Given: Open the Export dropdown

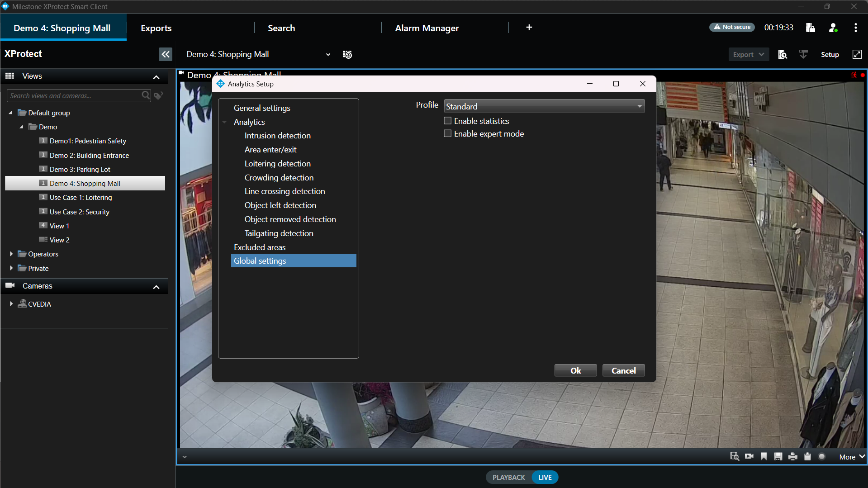Looking at the screenshot, I should pyautogui.click(x=749, y=54).
